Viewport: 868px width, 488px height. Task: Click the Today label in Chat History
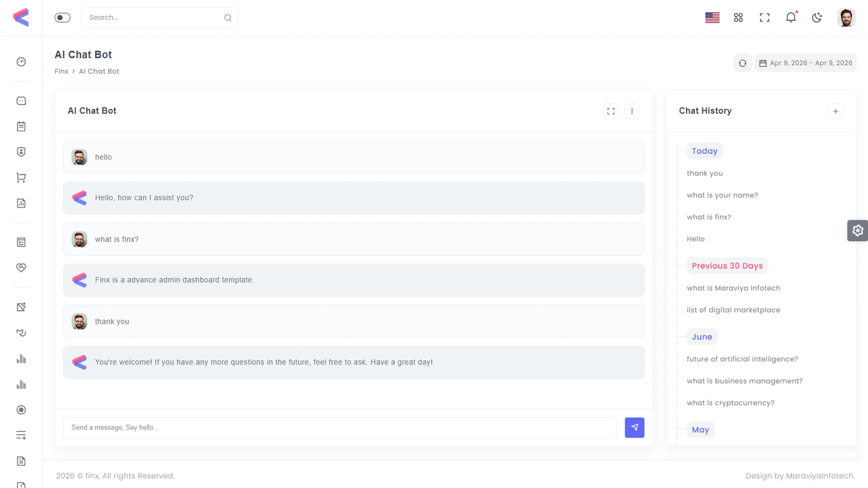[704, 151]
